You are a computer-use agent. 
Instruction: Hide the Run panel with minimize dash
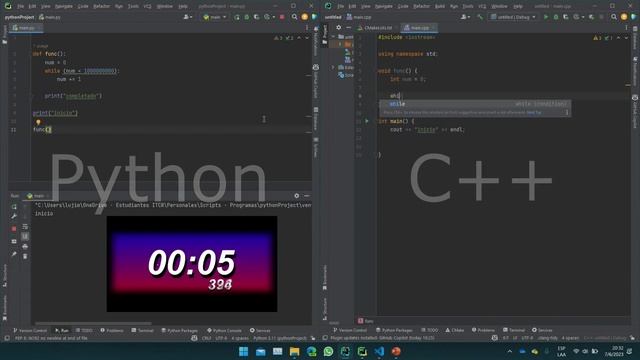(307, 196)
